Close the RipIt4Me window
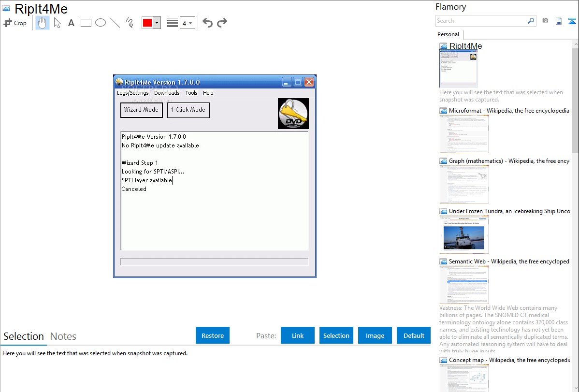Screen dimensions: 579x392 tap(309, 82)
